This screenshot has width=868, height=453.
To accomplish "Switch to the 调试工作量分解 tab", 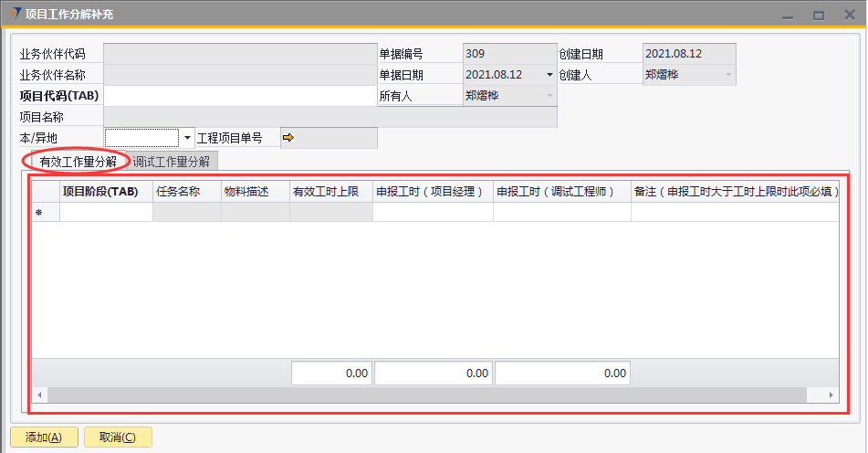I will (x=172, y=162).
